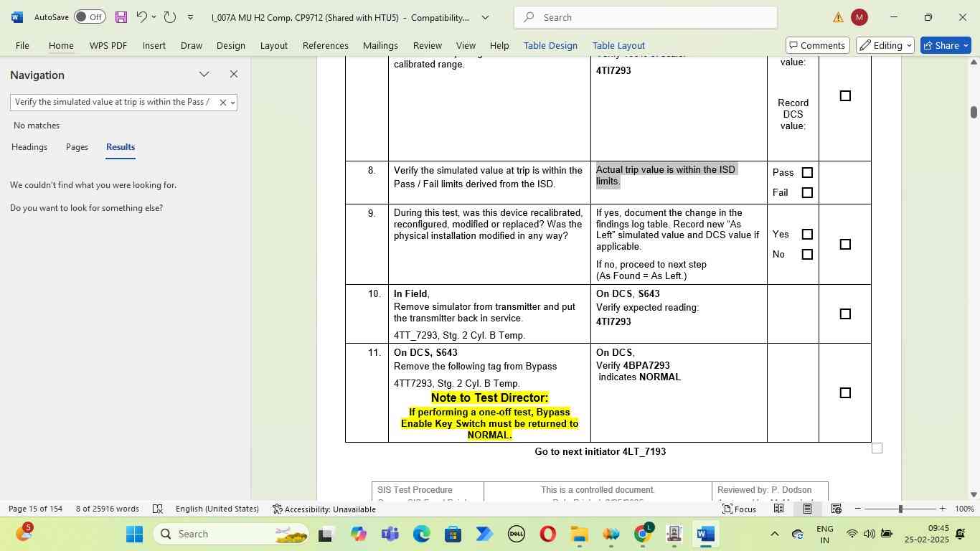This screenshot has height=551, width=980.
Task: Open the Table Layout tab
Action: pyautogui.click(x=618, y=45)
